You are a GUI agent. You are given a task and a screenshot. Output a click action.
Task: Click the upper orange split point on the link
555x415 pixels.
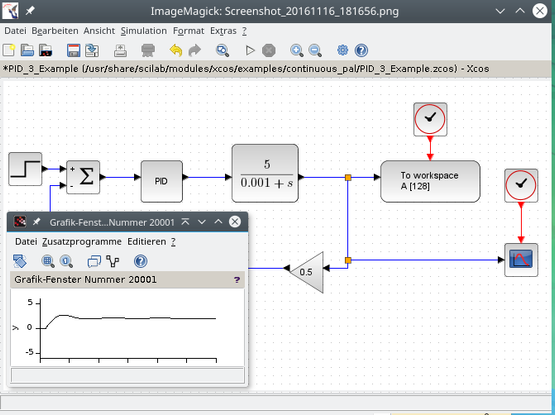pyautogui.click(x=348, y=177)
